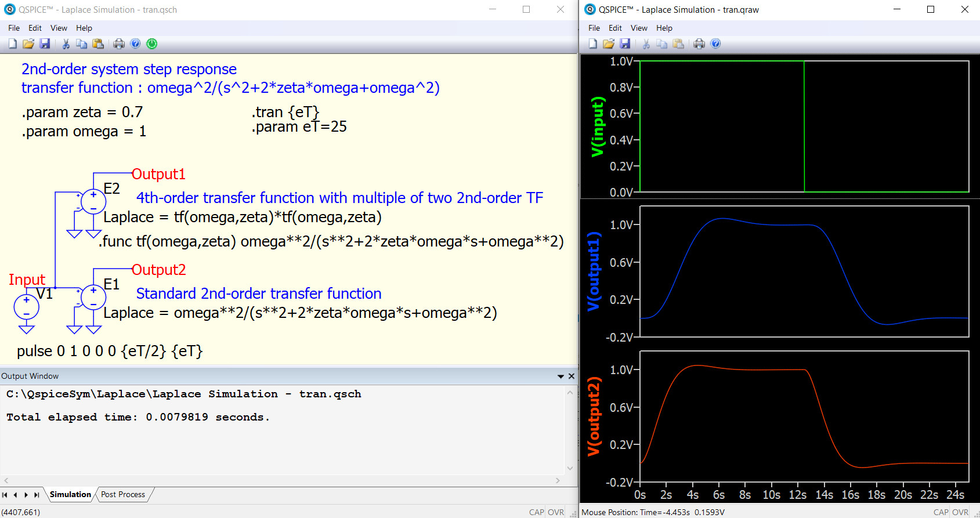
Task: Click blue V(output1) trace label
Action: [x=594, y=271]
